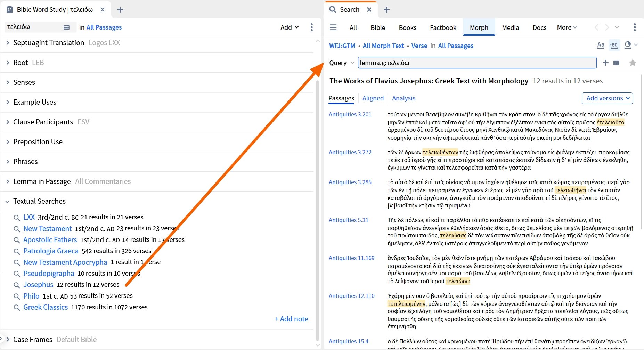Run the New Testament Apocrypha search magnifier
This screenshot has width=644, height=350.
17,263
